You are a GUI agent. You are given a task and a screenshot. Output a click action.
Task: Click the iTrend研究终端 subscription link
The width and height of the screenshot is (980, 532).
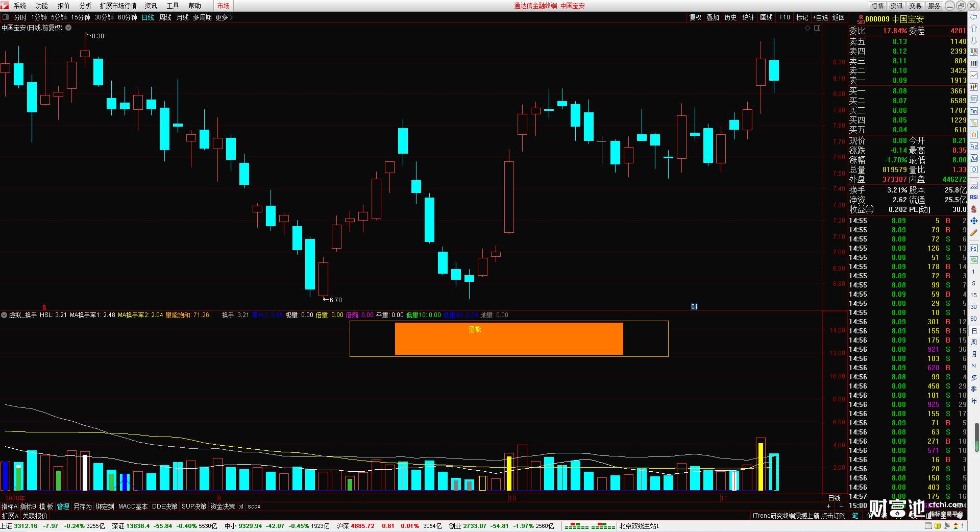click(x=799, y=516)
